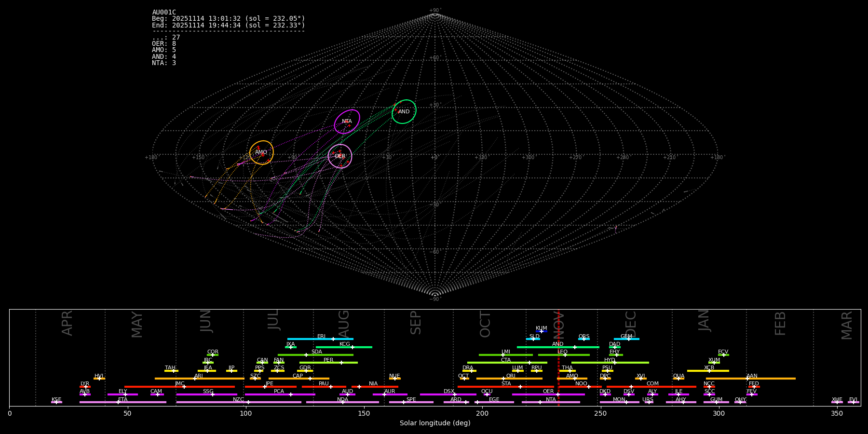Click the "OER: 8" count in legend

click(164, 44)
